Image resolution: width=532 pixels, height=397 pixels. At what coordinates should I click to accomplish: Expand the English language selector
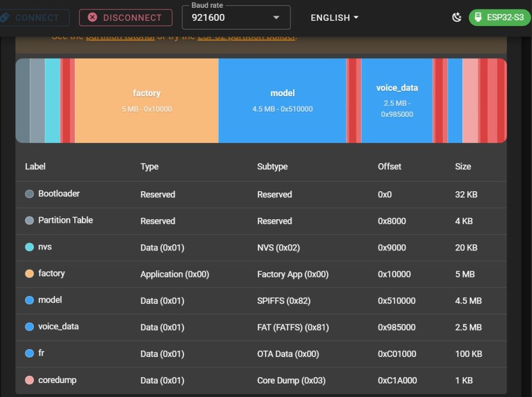point(335,18)
